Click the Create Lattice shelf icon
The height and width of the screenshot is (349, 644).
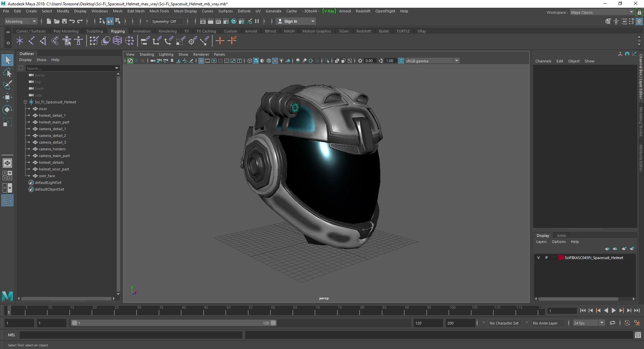[x=117, y=41]
